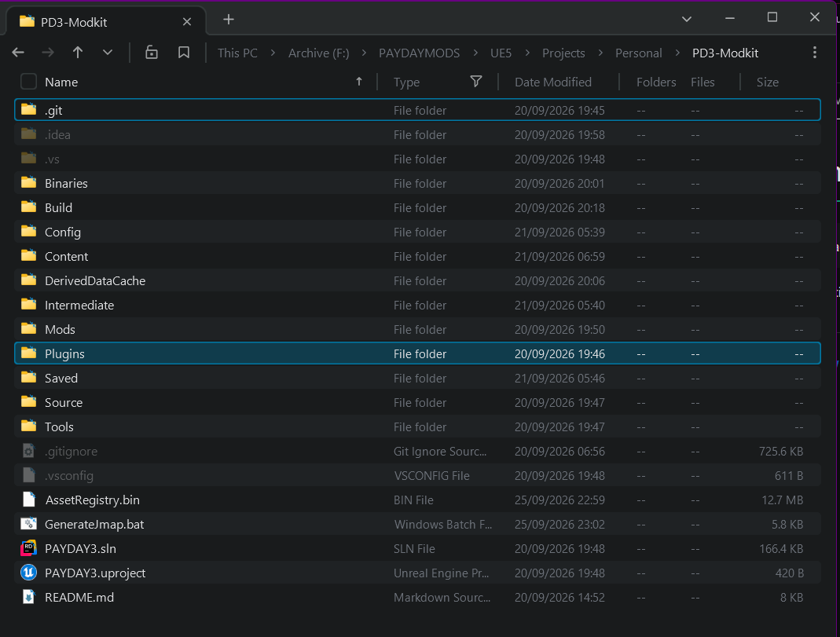Viewport: 840px width, 637px height.
Task: Open the Type column filter funnel
Action: coord(475,82)
